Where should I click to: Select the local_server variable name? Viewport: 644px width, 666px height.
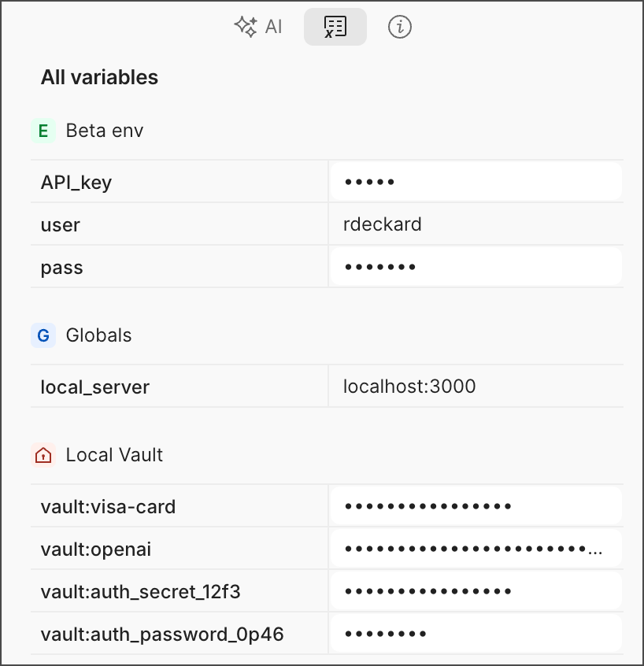coord(95,387)
